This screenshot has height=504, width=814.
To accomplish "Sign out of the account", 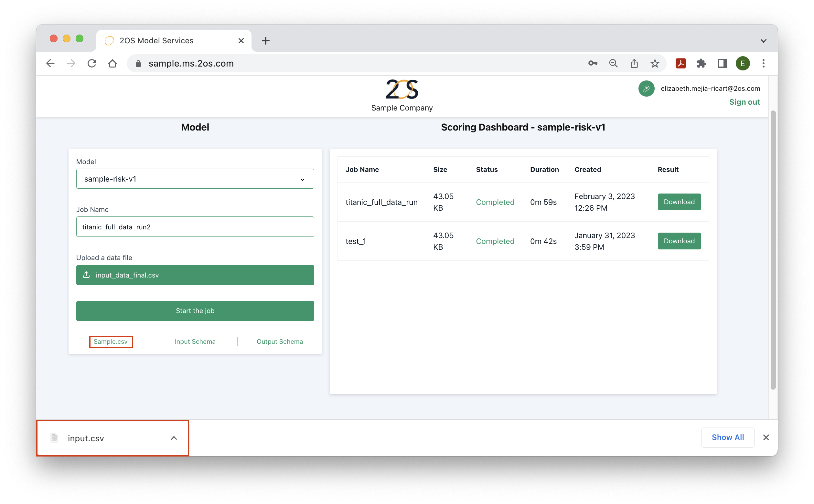I will tap(744, 102).
